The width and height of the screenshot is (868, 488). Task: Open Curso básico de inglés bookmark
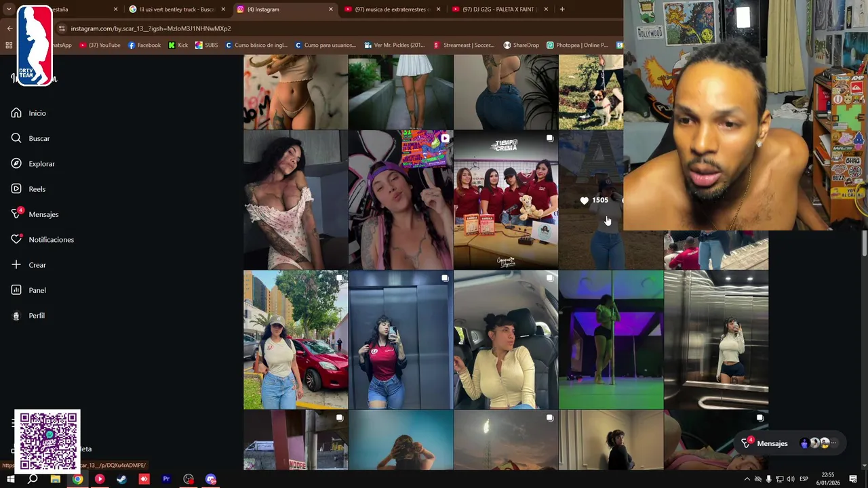(x=257, y=45)
